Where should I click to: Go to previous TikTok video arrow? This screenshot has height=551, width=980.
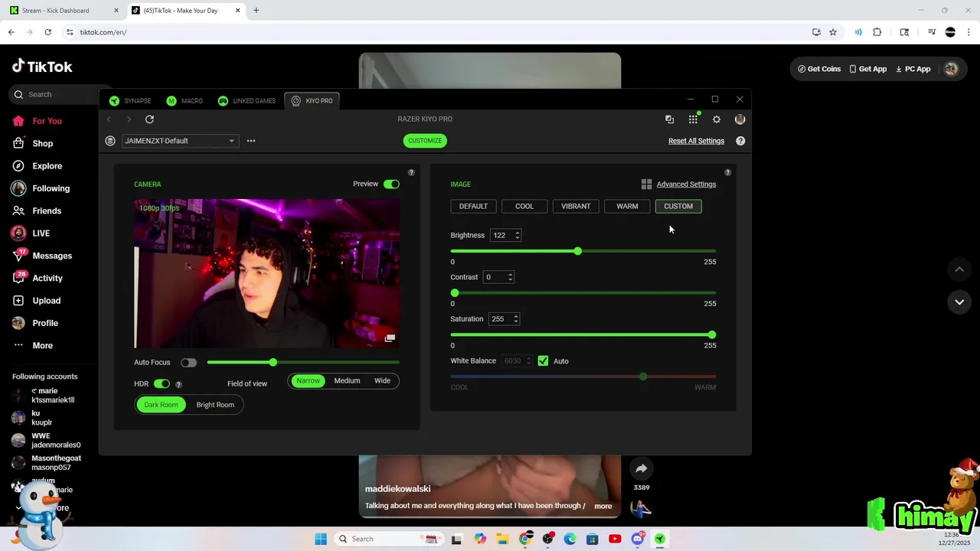[959, 269]
